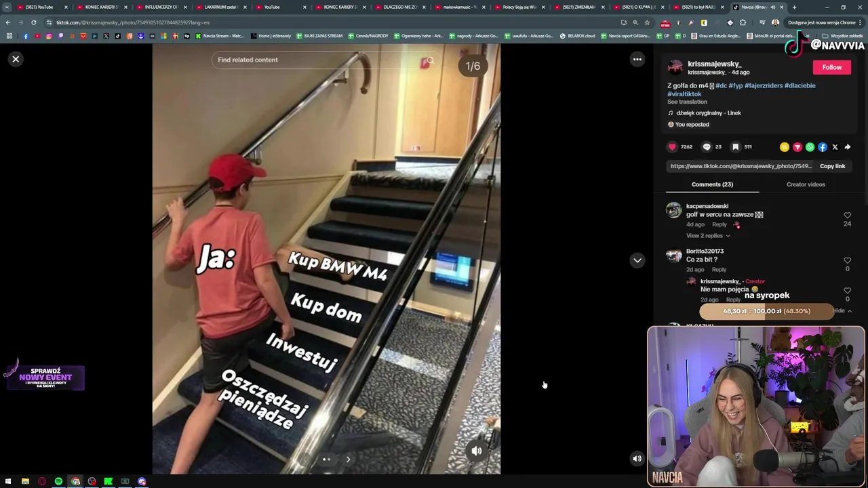
Task: Close the TikTok photo viewer with X
Action: coord(16,59)
